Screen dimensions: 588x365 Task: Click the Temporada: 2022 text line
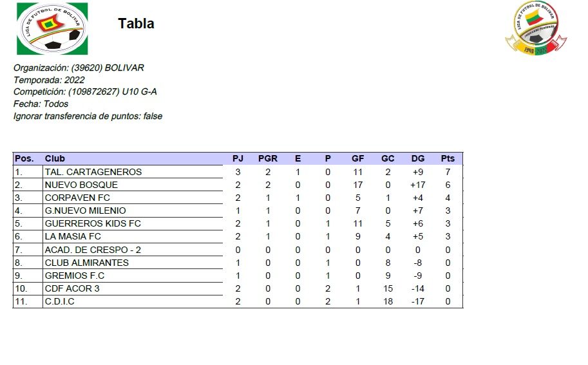click(49, 80)
